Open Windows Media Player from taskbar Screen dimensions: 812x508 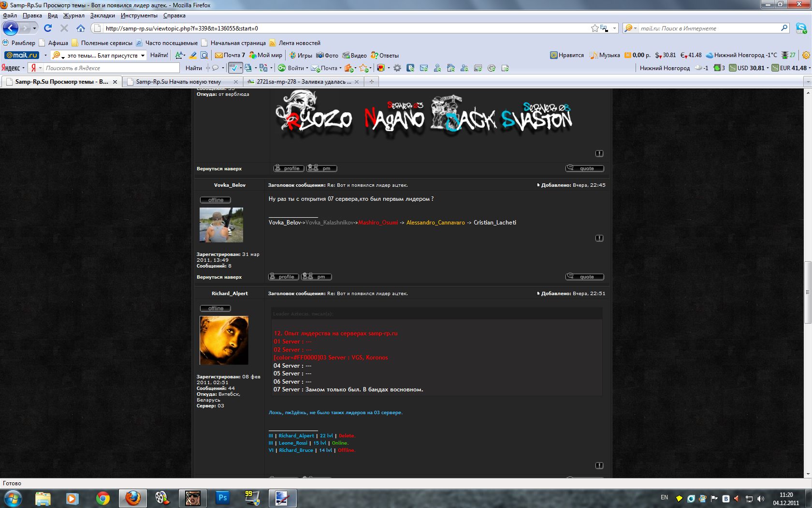tap(72, 498)
